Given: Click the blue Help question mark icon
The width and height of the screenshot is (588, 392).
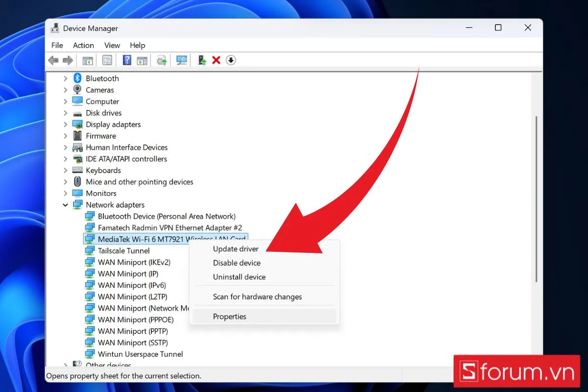Looking at the screenshot, I should pyautogui.click(x=127, y=60).
